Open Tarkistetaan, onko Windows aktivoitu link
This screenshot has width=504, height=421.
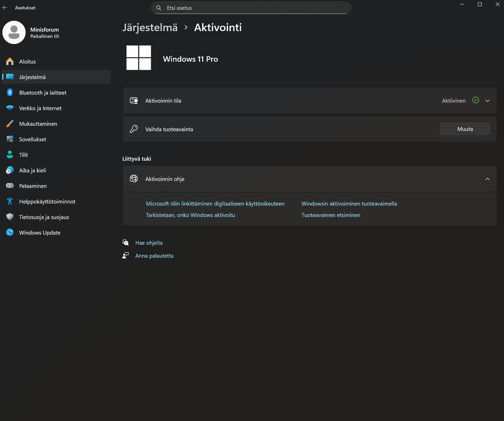coord(190,215)
